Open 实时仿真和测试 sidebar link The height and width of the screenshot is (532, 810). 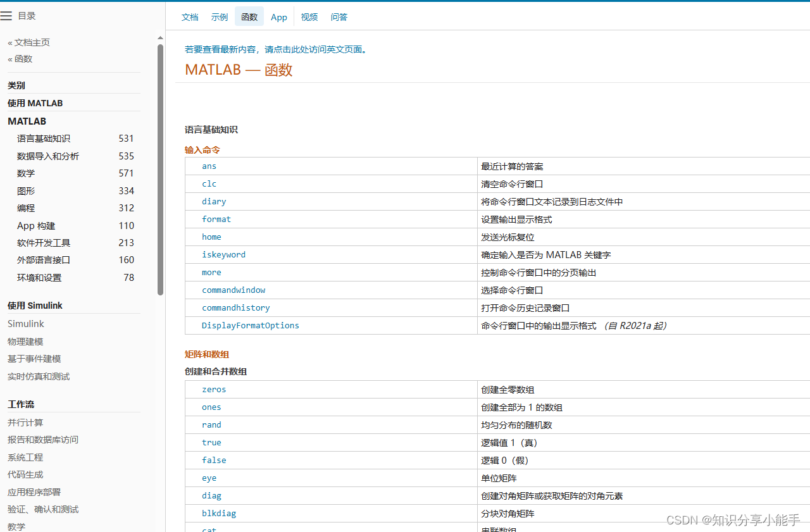click(39, 376)
